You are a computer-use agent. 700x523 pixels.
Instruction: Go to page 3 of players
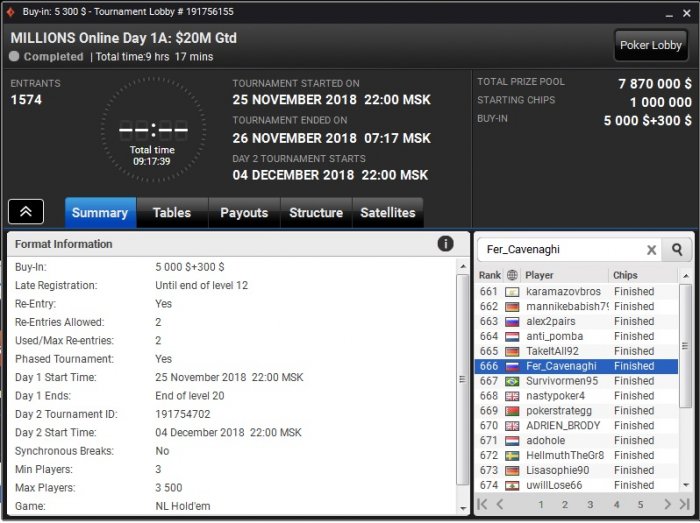(x=590, y=505)
